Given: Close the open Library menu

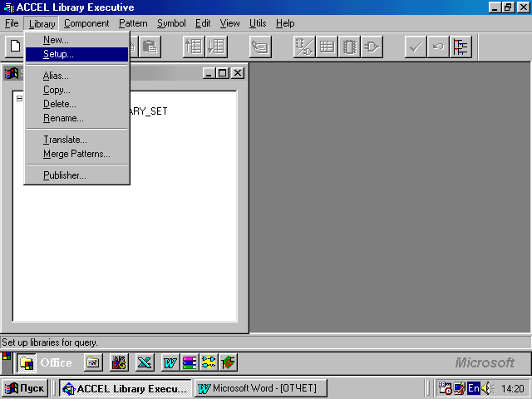Looking at the screenshot, I should pos(42,24).
